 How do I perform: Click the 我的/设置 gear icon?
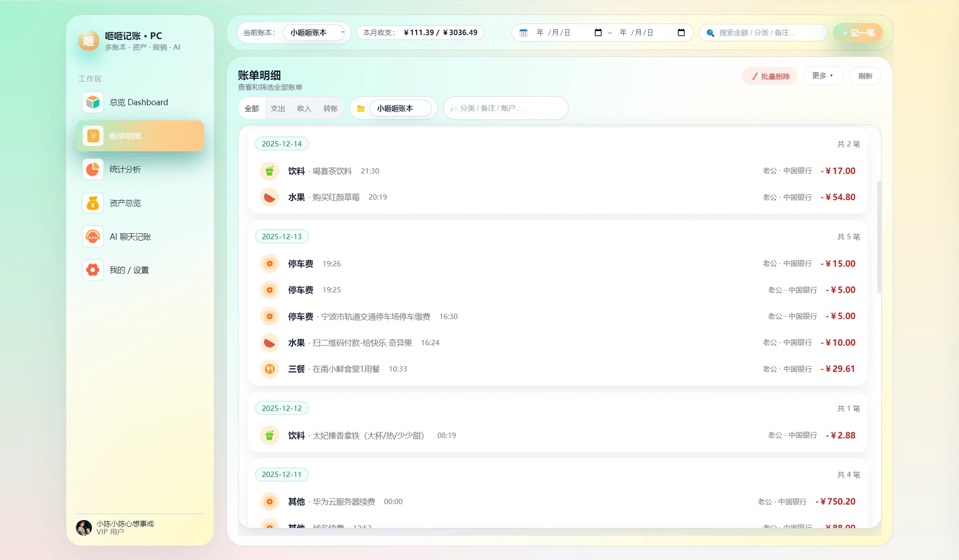92,270
